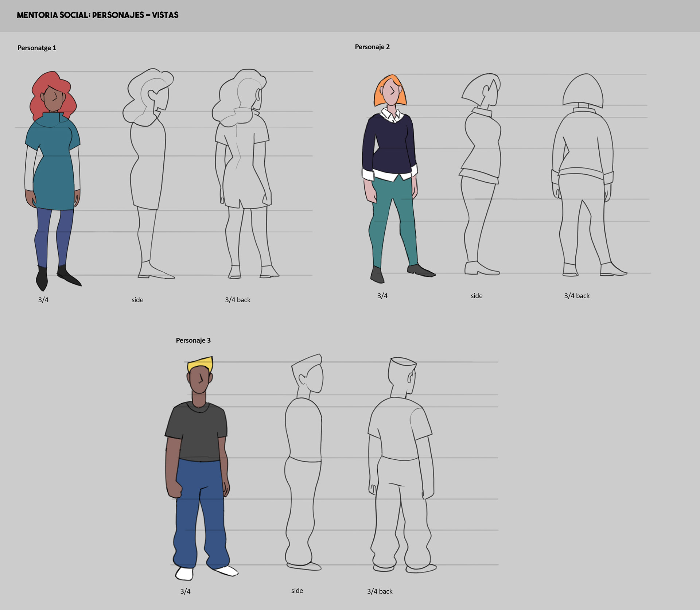Click the "3/4 back" caption under Personaje 3
This screenshot has height=610, width=700.
pos(380,591)
